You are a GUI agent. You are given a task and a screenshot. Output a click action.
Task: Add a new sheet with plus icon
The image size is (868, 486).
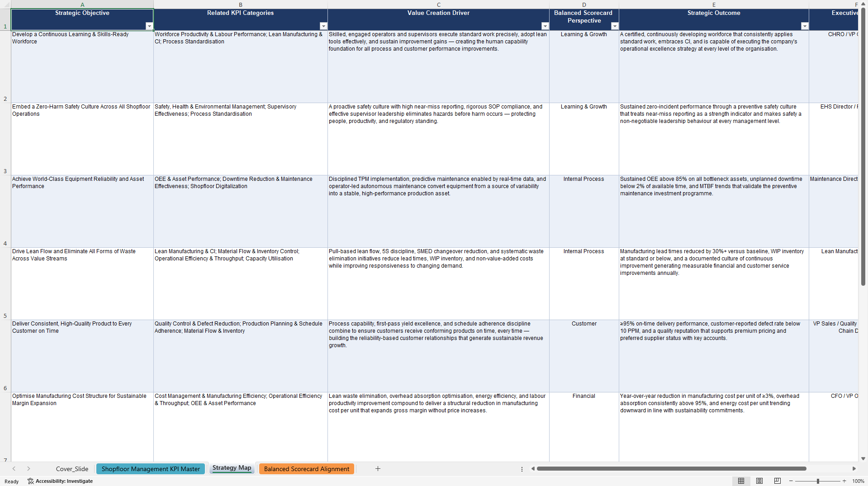click(378, 469)
